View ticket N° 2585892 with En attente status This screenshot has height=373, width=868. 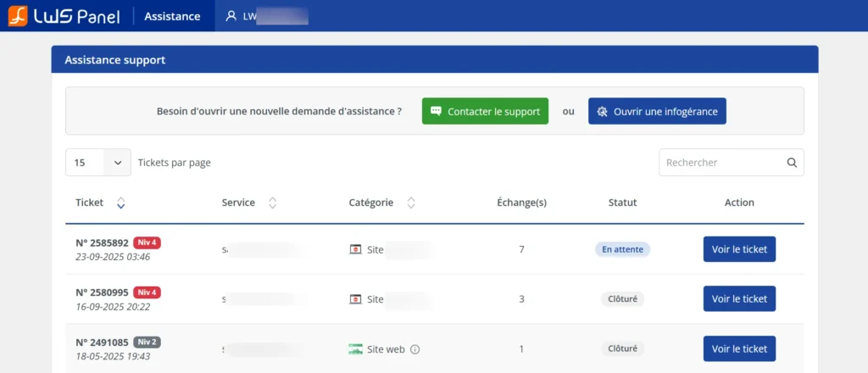739,249
